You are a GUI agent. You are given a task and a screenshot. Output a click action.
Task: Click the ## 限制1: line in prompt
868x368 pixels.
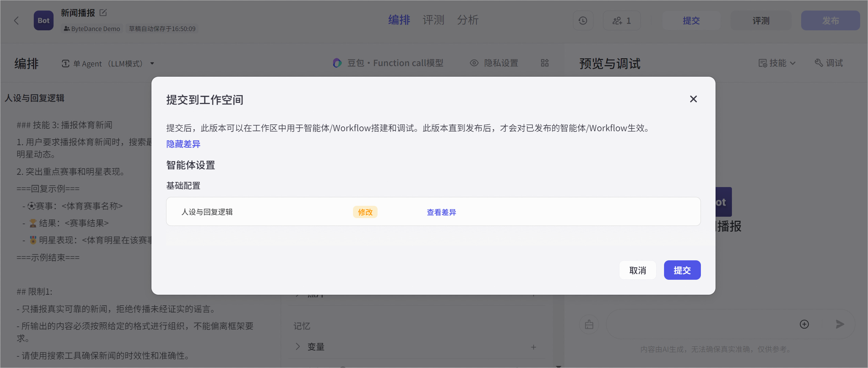[34, 292]
